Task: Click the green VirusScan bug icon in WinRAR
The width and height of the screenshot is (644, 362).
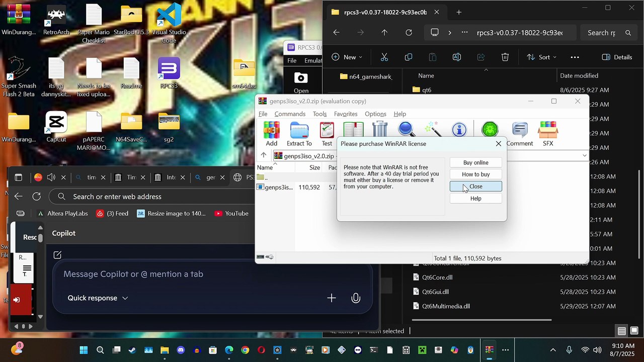Action: click(x=490, y=130)
